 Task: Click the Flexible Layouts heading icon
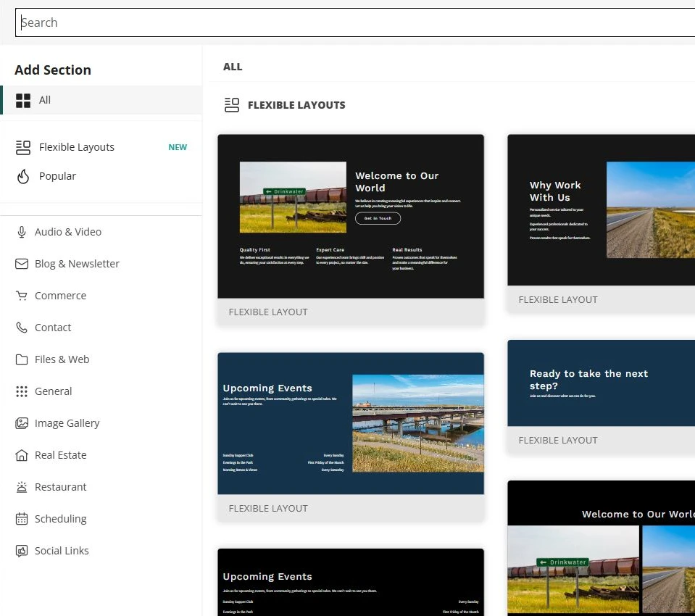[x=232, y=105]
